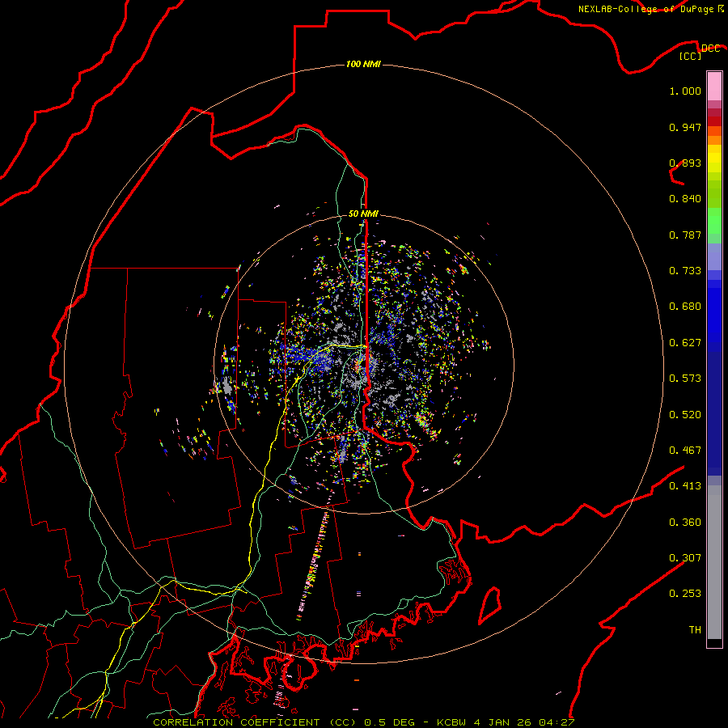Pick the gray segment of the color bar
Image resolution: width=728 pixels, height=728 pixels.
pos(714,562)
